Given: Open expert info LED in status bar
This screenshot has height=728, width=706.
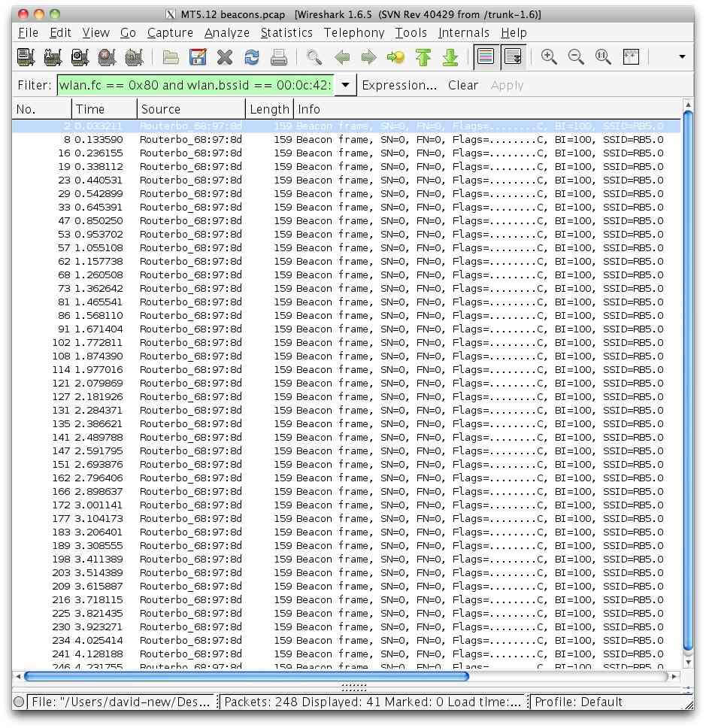Looking at the screenshot, I should pyautogui.click(x=19, y=702).
